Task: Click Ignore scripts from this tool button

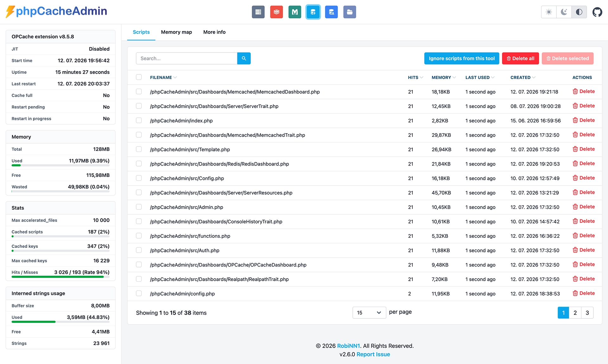Action: 462,58
